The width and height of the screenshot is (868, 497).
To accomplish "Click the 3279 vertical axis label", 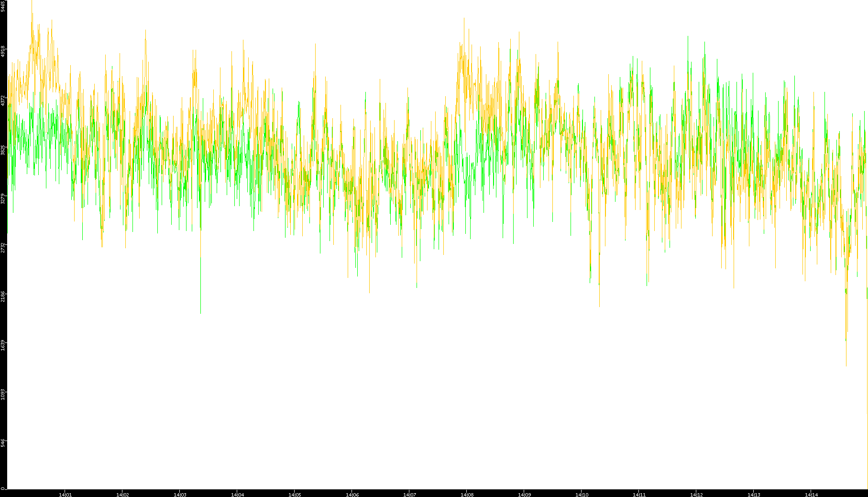I will pyautogui.click(x=3, y=199).
